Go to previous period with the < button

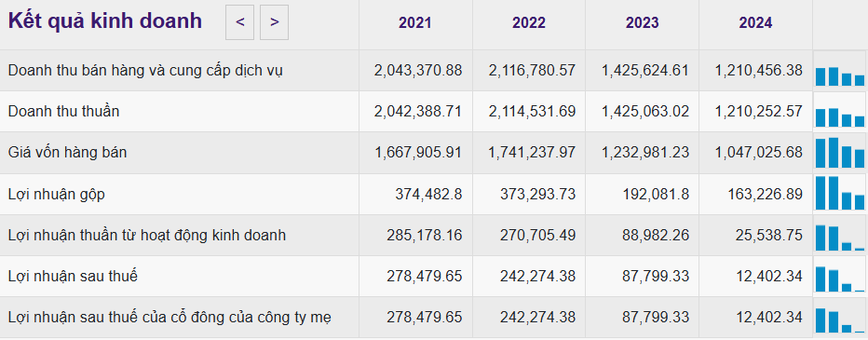coord(239,22)
